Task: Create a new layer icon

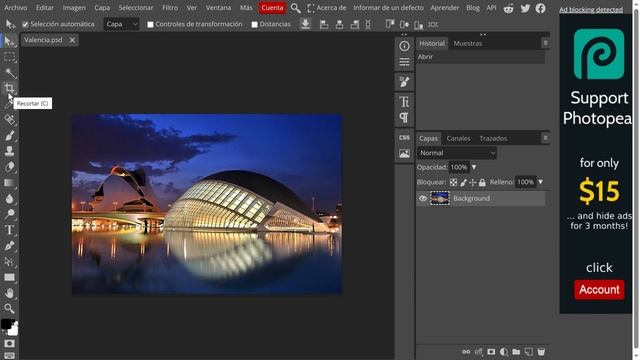Action: coord(529,351)
